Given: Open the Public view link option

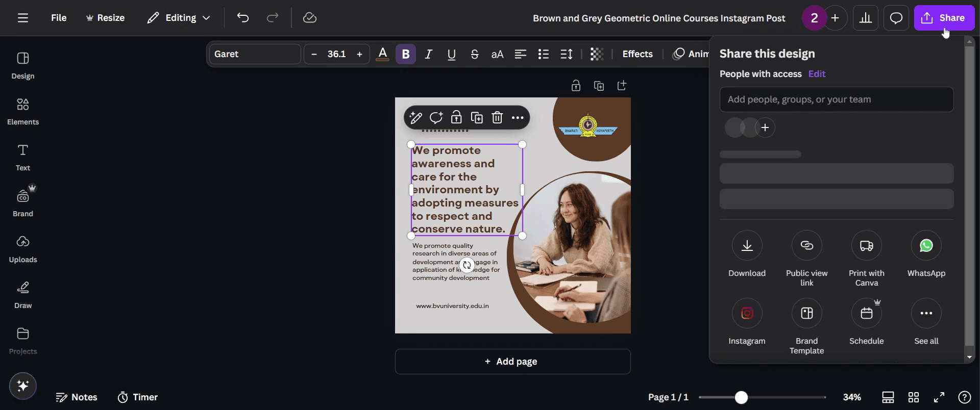Looking at the screenshot, I should pyautogui.click(x=806, y=245).
